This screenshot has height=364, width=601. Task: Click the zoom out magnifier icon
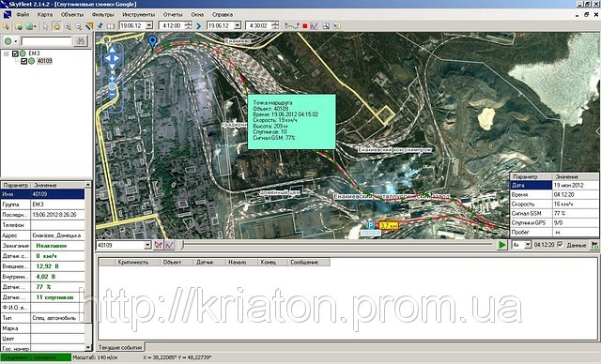point(78,26)
